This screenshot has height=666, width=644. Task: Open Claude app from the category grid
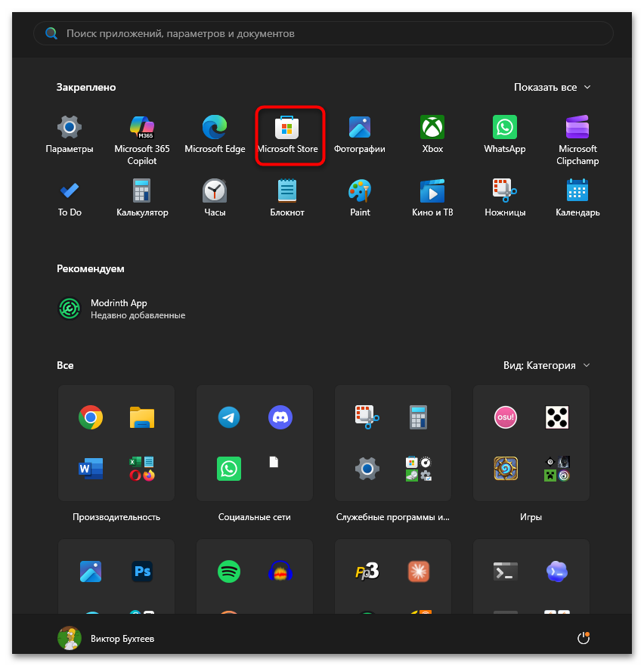(419, 572)
